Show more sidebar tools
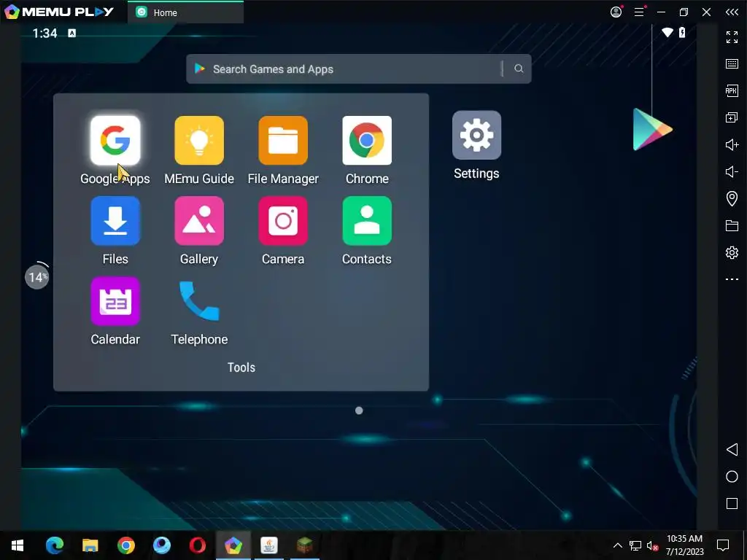This screenshot has width=747, height=560. tap(732, 279)
